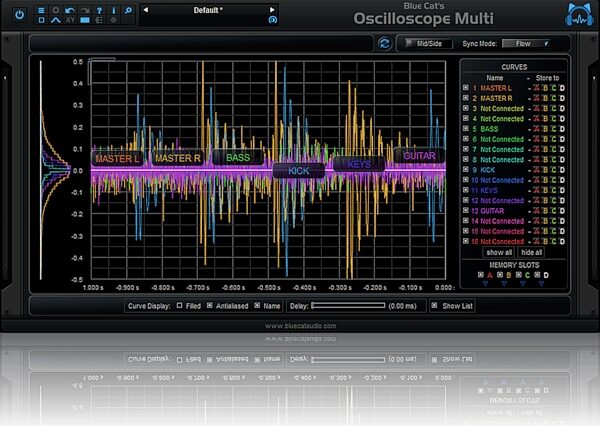Click the KEYS curve label on graph
The height and width of the screenshot is (426, 600).
point(359,164)
